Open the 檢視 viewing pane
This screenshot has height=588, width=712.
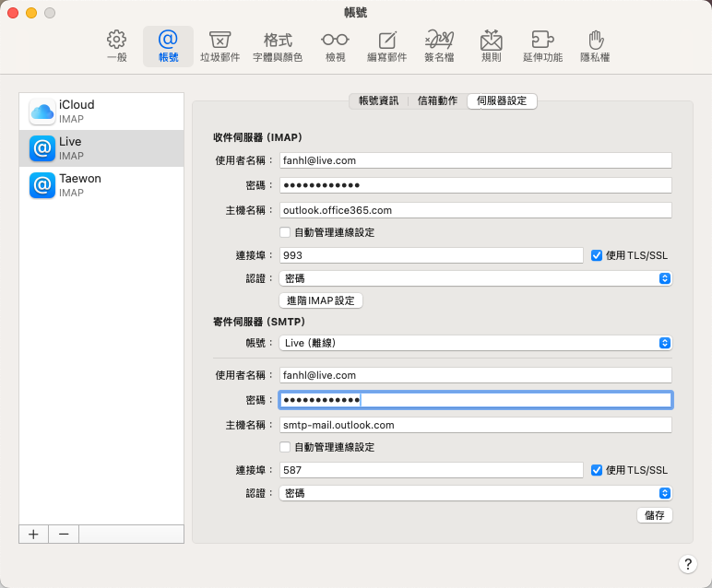(x=335, y=46)
